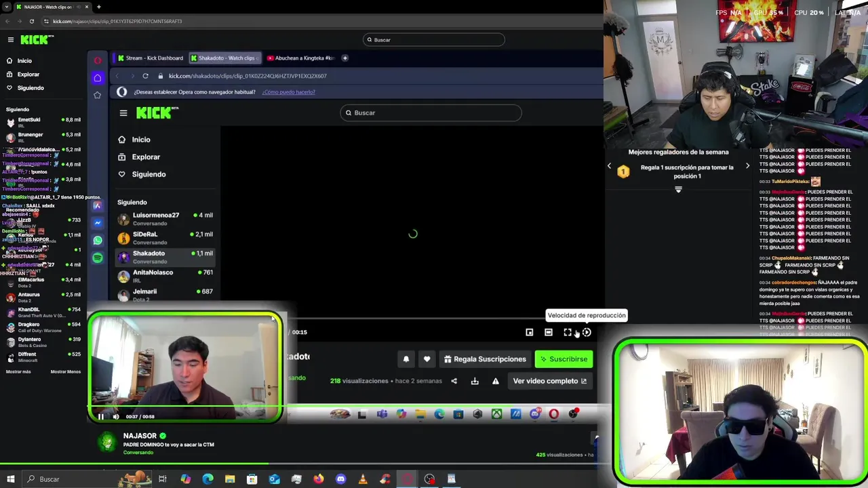
Task: Click the Suscribirse button
Action: [564, 359]
